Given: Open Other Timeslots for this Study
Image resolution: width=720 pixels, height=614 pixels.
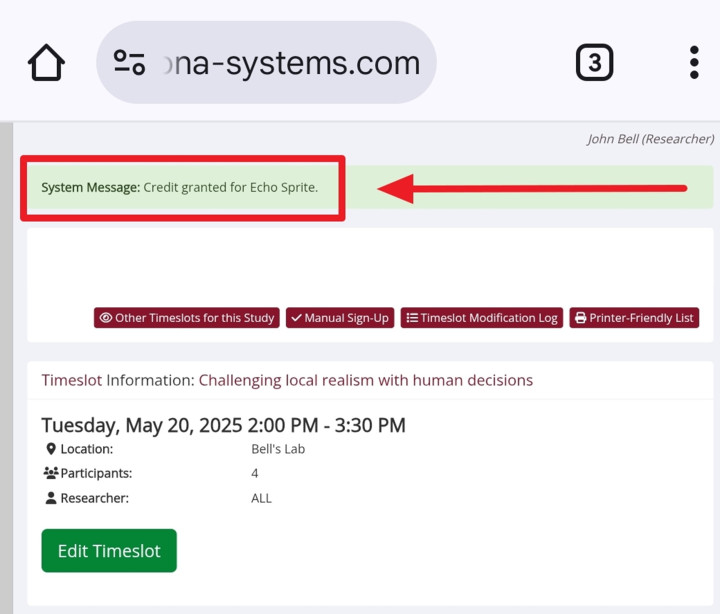Looking at the screenshot, I should click(x=187, y=318).
